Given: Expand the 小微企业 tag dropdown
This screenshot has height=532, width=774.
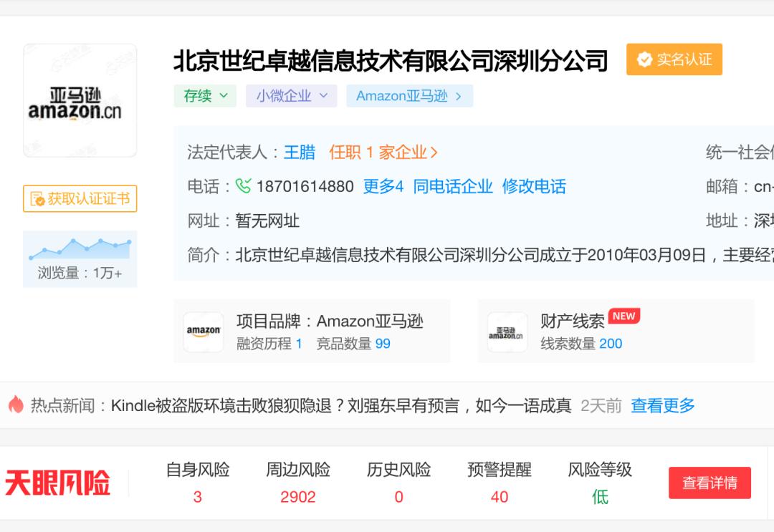Looking at the screenshot, I should coord(291,96).
